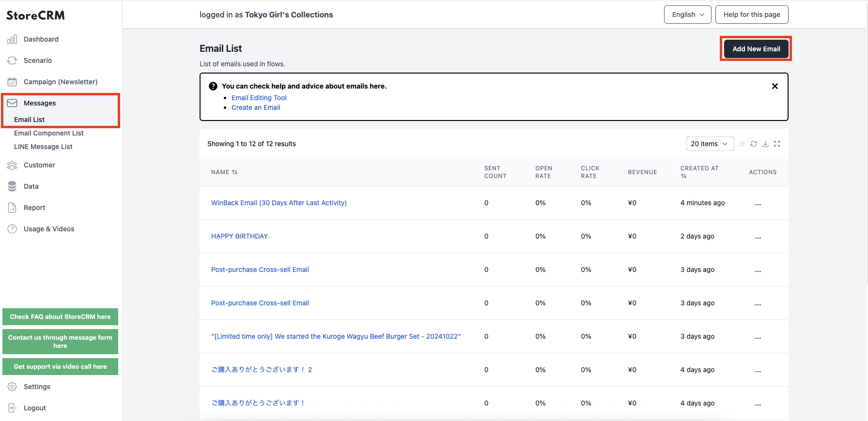Click 'Showing 1 to 12 of 12 results' text

tap(251, 144)
